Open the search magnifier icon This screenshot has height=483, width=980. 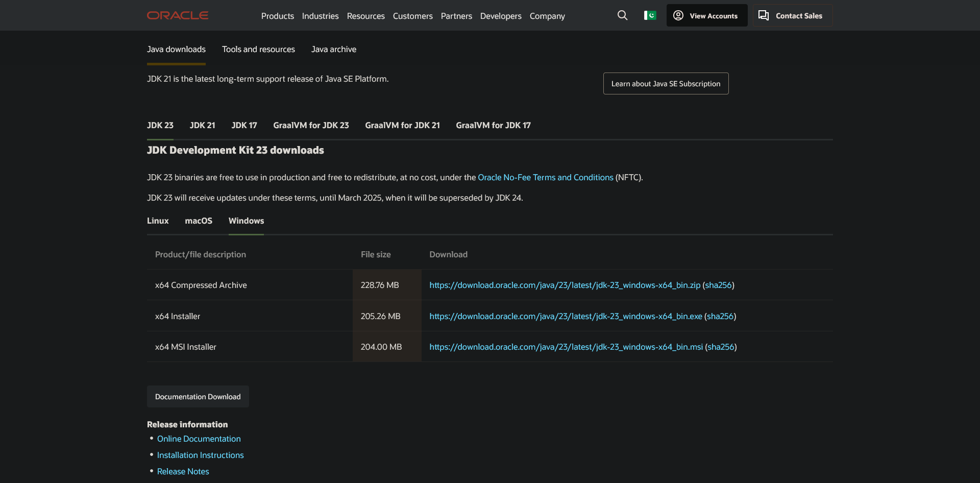click(622, 15)
